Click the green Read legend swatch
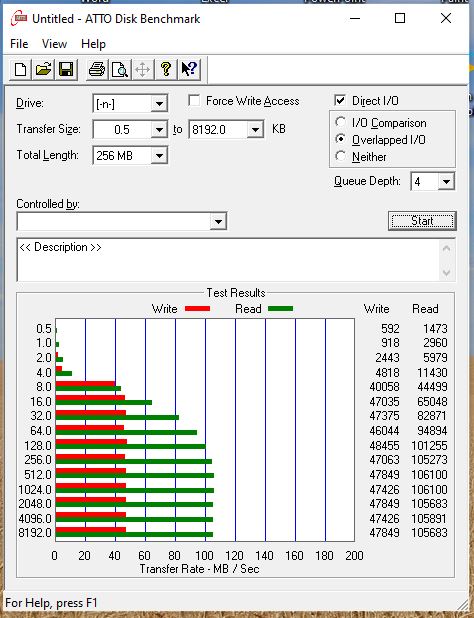Screen dimensions: 474x618 click(281, 309)
